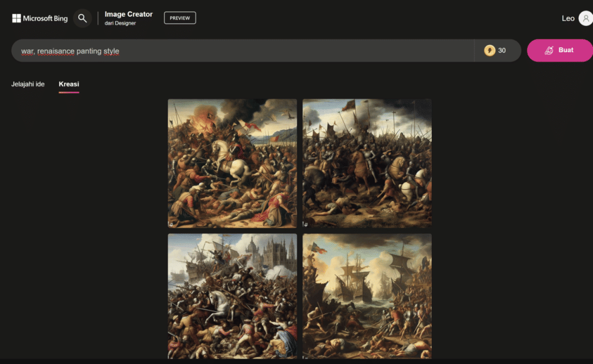Screen dimensions: 593x364
Task: Open the profile avatar icon
Action: 585,18
